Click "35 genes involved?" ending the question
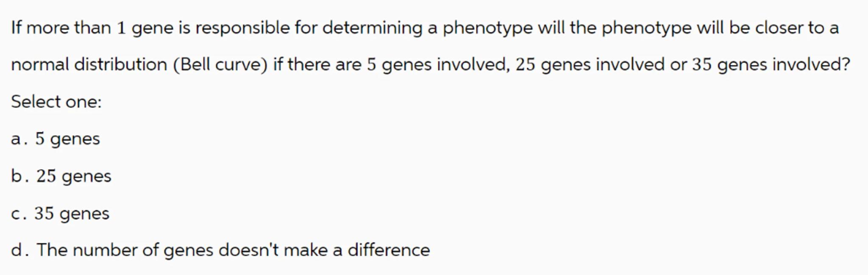This screenshot has width=868, height=275. click(771, 65)
